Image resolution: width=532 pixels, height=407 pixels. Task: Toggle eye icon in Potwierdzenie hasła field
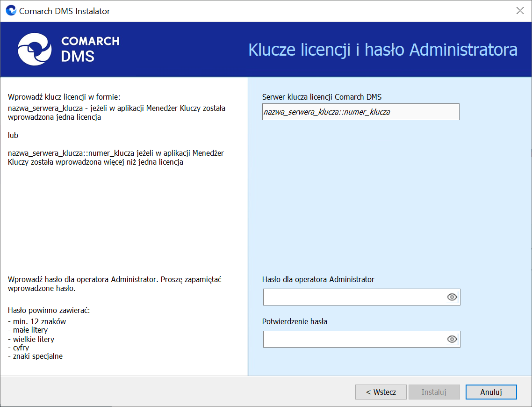click(452, 339)
